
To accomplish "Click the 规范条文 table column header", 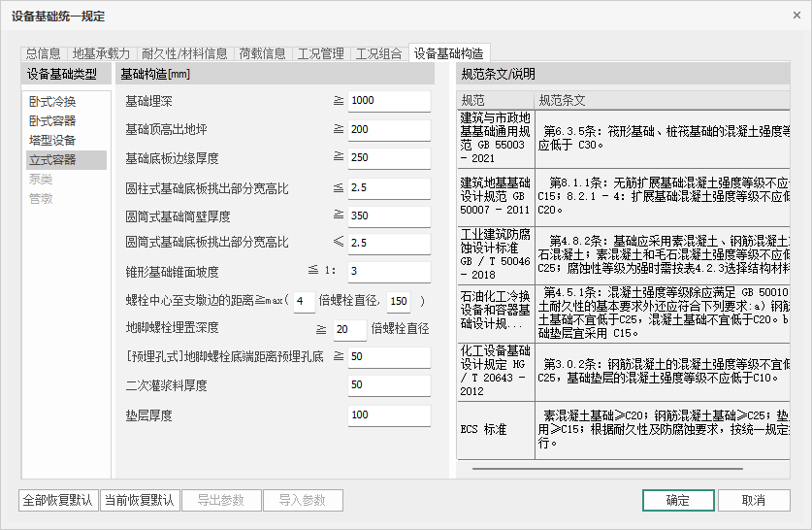I will [x=660, y=100].
